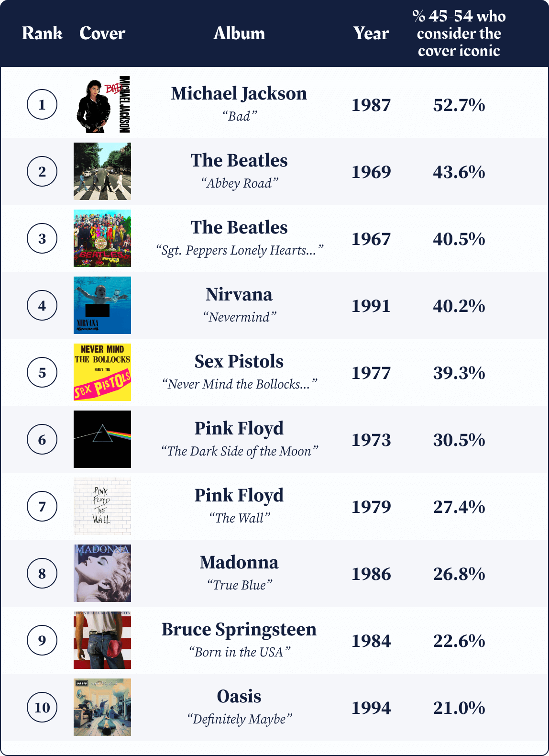Select the Oasis Definitely Maybe cover
This screenshot has height=756, width=549.
102,707
